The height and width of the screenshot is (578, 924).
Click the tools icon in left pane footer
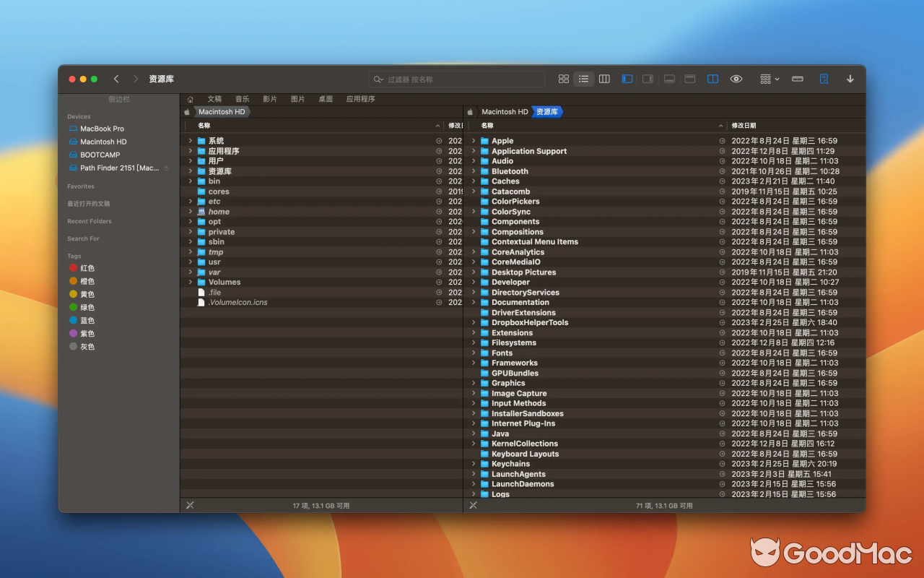(x=190, y=505)
